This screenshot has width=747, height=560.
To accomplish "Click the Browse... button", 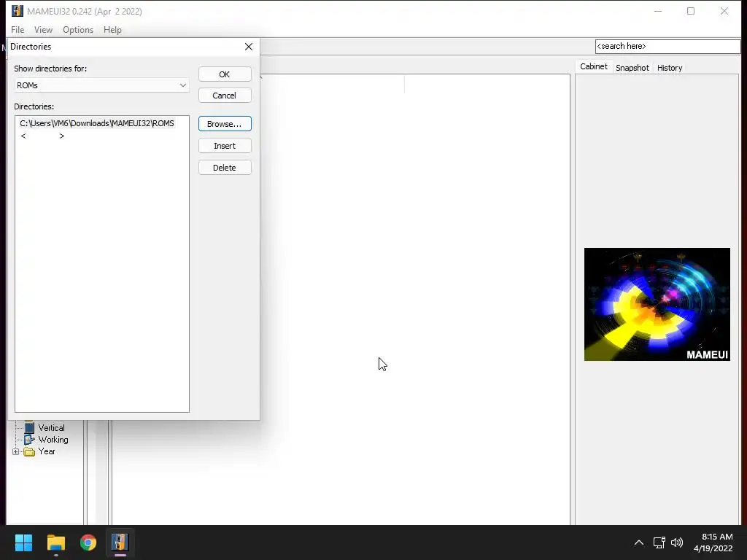I will pos(225,124).
